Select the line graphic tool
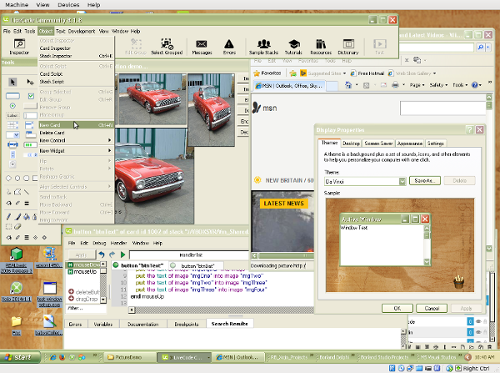The height and width of the screenshot is (373, 500). click(26, 192)
